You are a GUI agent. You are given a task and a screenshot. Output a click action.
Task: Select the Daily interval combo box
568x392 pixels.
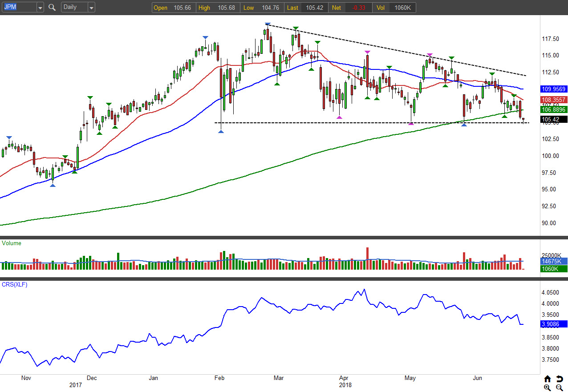click(74, 8)
